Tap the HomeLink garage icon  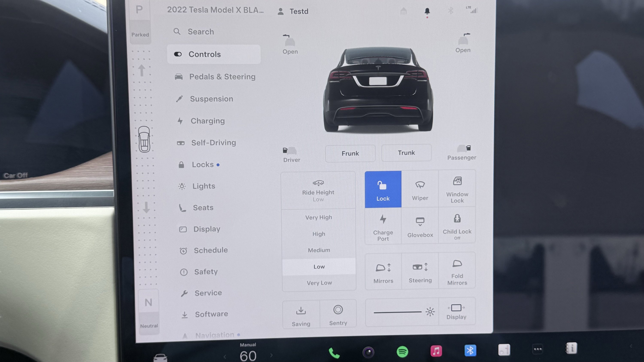tap(404, 11)
